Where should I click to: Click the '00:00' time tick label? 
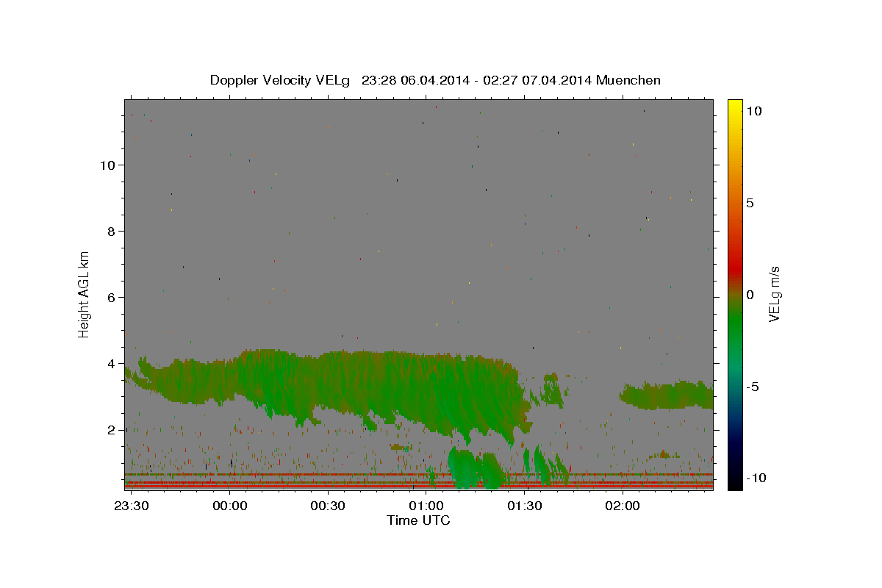tap(229, 507)
